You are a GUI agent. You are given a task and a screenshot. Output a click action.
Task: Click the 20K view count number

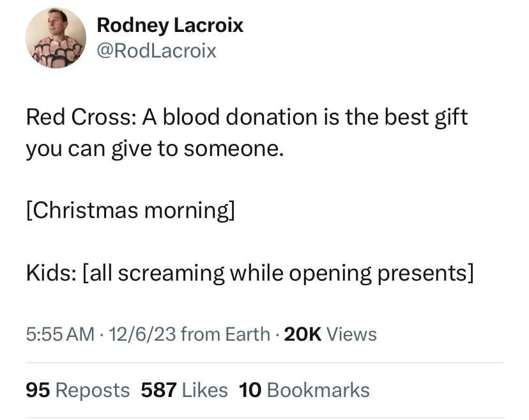[302, 334]
